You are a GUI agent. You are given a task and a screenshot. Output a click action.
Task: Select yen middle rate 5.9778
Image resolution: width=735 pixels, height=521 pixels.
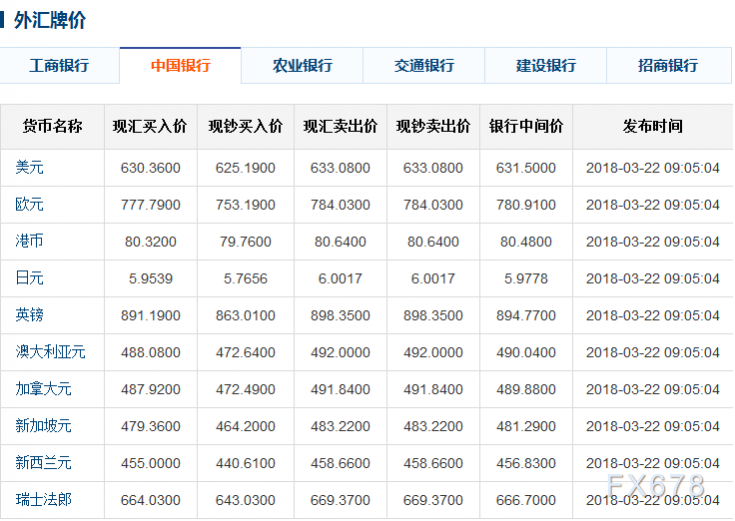coord(526,279)
